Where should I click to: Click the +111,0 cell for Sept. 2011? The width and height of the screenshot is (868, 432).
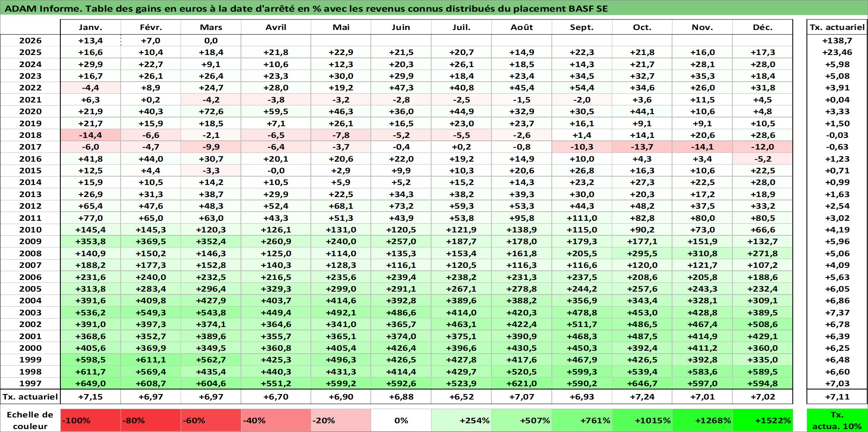pyautogui.click(x=582, y=218)
